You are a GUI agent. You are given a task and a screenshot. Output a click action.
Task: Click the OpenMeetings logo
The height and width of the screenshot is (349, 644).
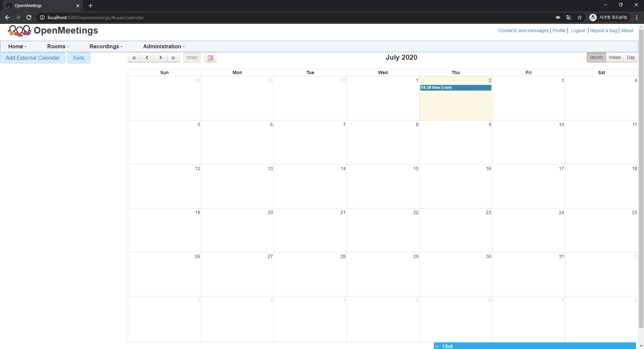pos(53,31)
